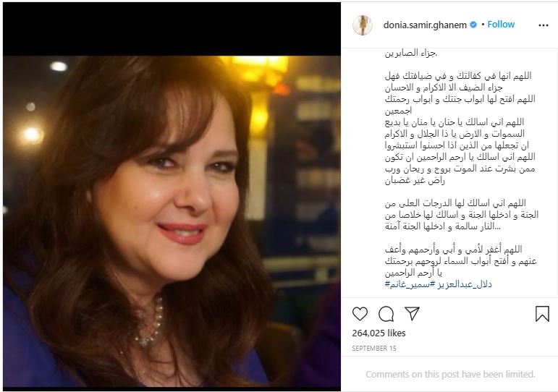Click the caption's final prayer paragraph
This screenshot has height=392, width=558.
coord(461,261)
